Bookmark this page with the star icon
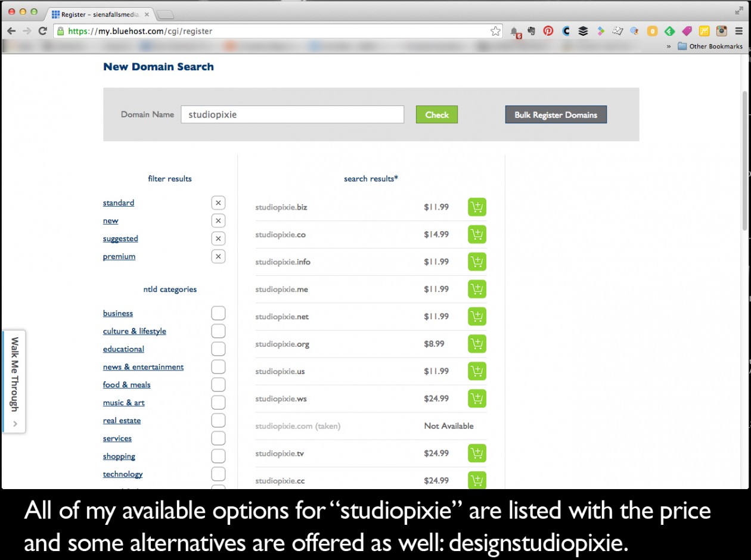The height and width of the screenshot is (560, 751). (x=495, y=31)
